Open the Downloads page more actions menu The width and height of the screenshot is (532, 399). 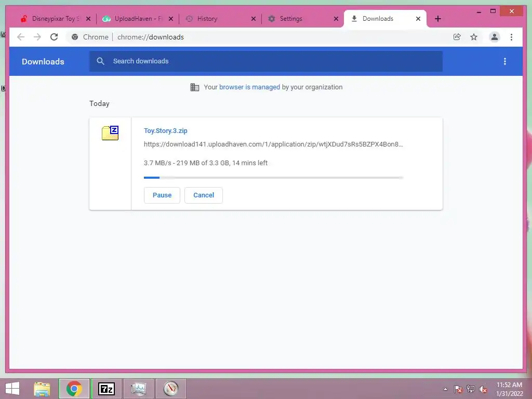505,61
